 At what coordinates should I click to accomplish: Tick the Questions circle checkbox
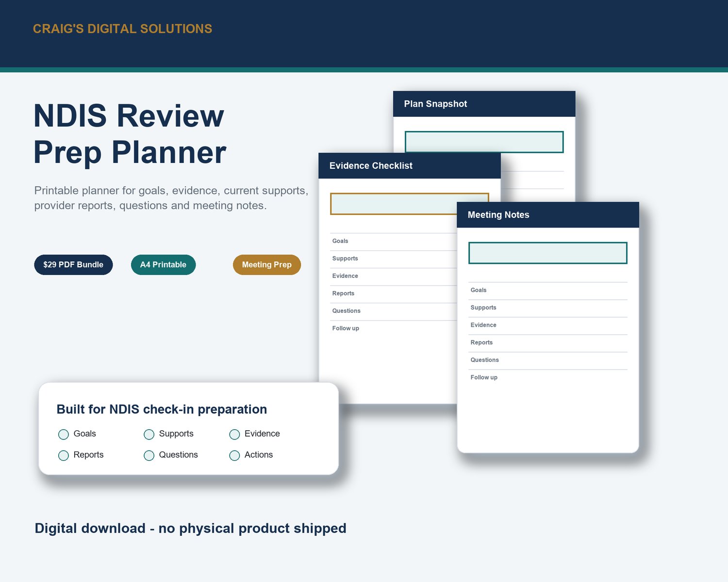[x=149, y=455]
